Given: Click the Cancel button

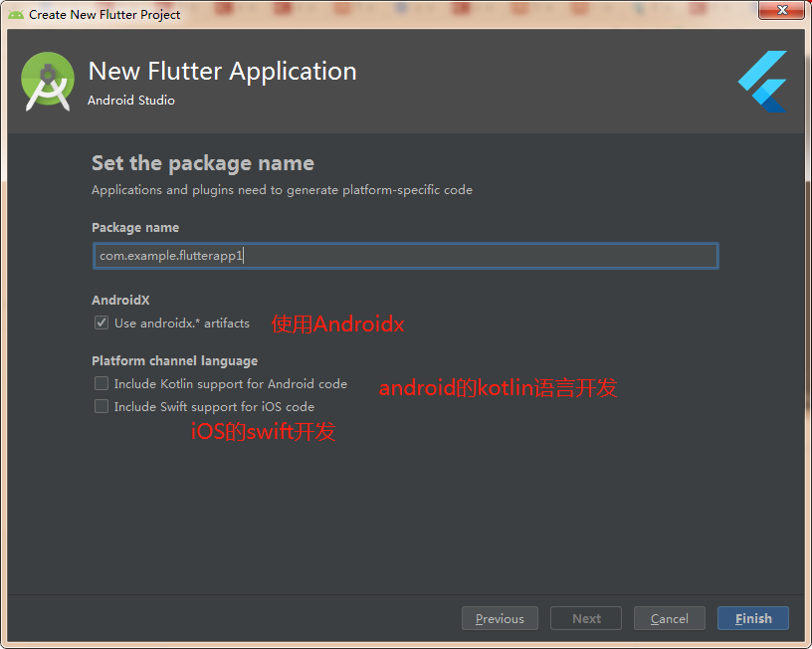Looking at the screenshot, I should [x=669, y=618].
